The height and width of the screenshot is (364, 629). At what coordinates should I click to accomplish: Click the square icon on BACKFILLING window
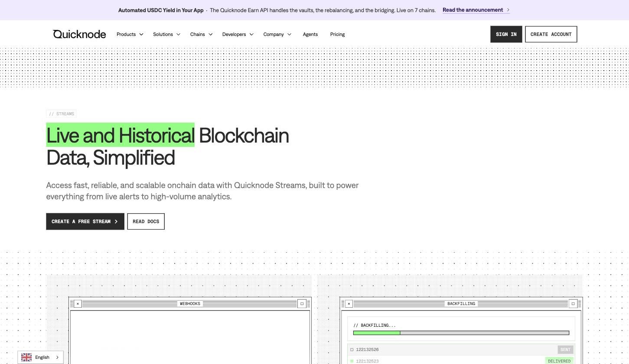[x=573, y=304]
